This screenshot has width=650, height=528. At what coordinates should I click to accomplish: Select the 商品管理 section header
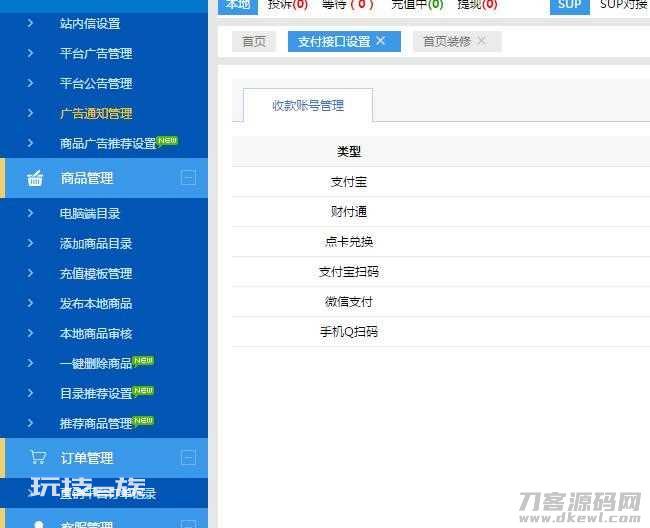(x=104, y=178)
